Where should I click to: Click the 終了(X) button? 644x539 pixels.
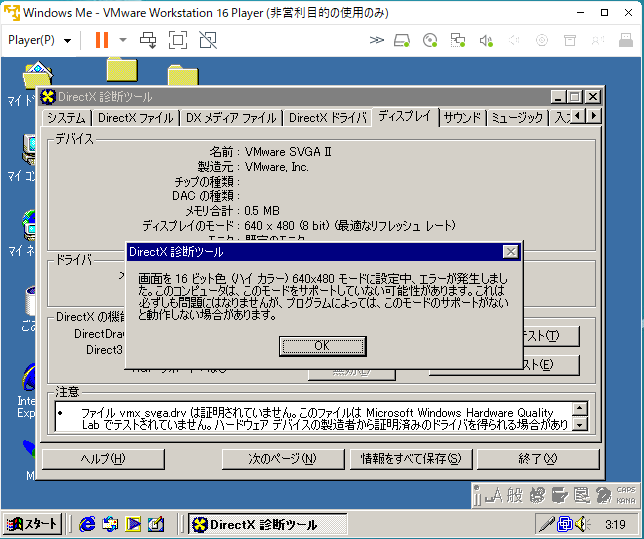point(538,458)
